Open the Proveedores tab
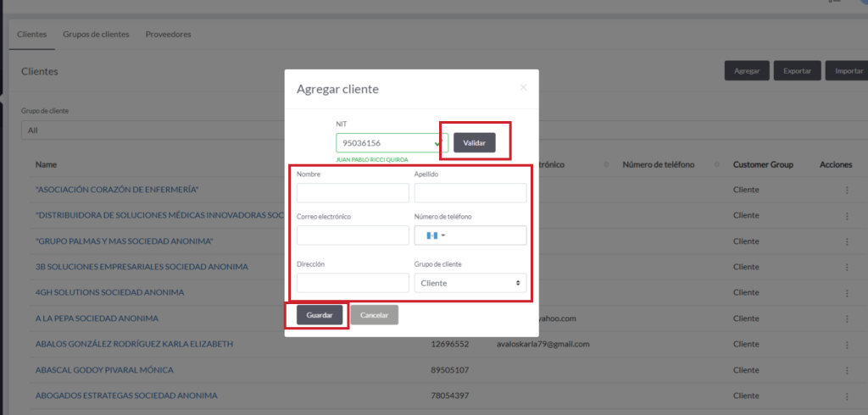This screenshot has width=868, height=415. (x=168, y=35)
